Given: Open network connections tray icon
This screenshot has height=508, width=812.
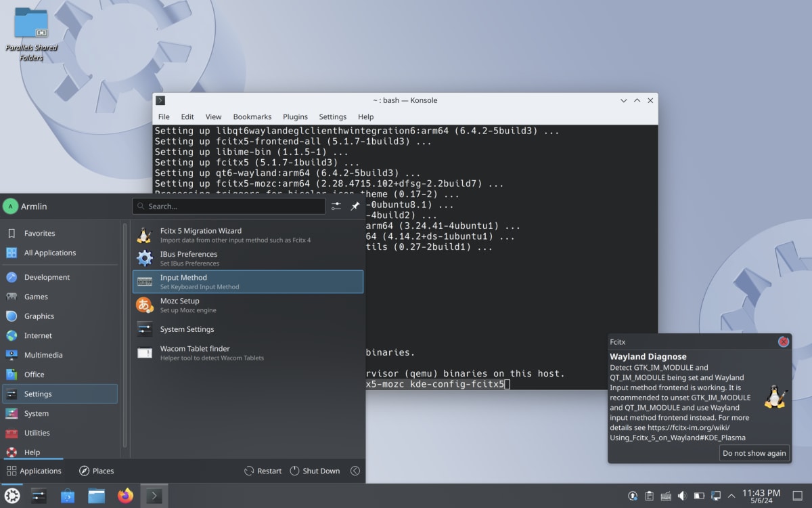Looking at the screenshot, I should (x=715, y=496).
